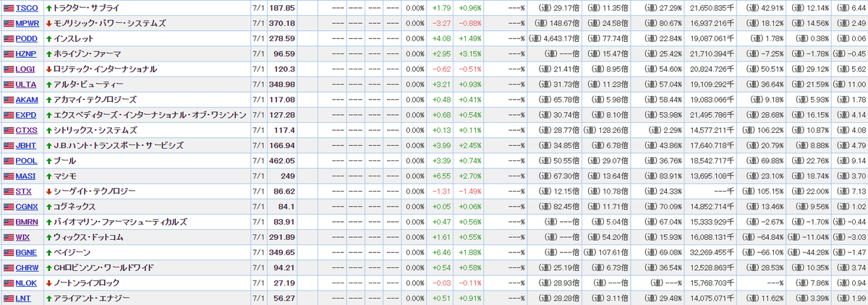Click the red down arrow for シーゲイト・テクノロジー
This screenshot has width=868, height=305.
pyautogui.click(x=48, y=191)
